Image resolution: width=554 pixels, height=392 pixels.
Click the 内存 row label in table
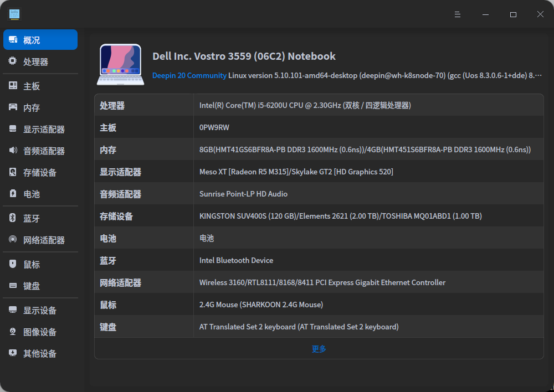(x=108, y=149)
